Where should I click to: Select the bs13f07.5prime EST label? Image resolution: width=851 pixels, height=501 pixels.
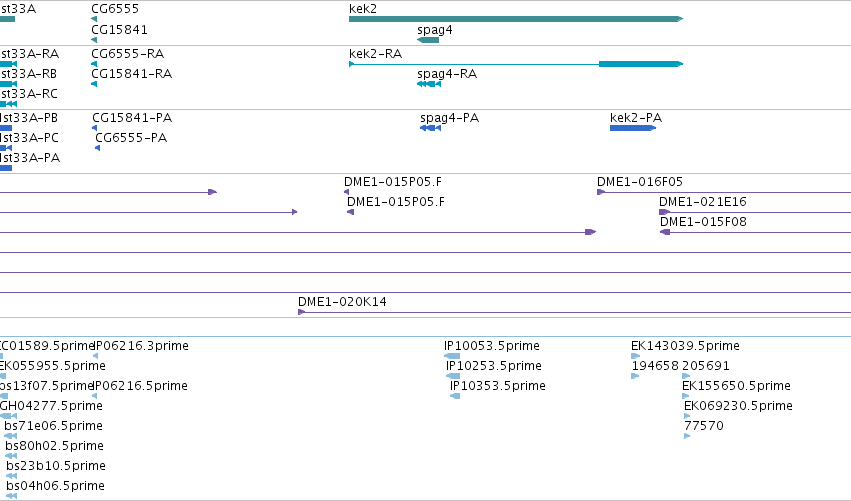coord(47,386)
